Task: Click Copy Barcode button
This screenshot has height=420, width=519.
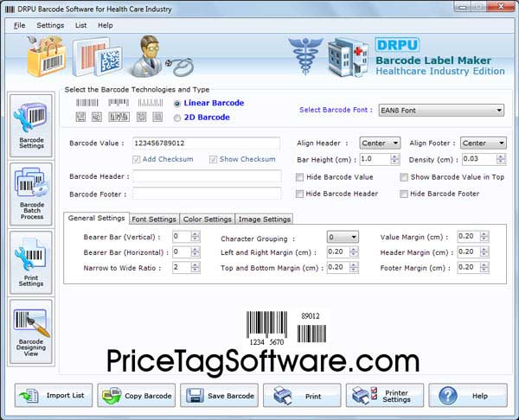Action: (x=137, y=395)
